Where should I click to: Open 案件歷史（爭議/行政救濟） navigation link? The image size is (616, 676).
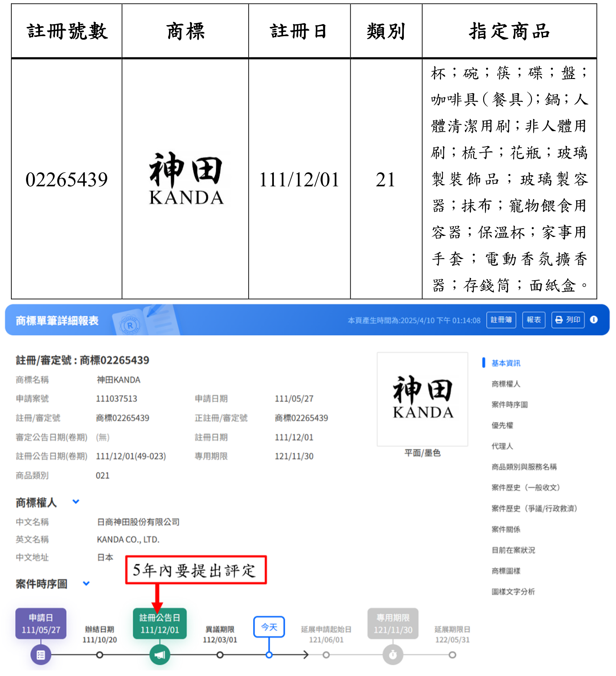click(535, 508)
